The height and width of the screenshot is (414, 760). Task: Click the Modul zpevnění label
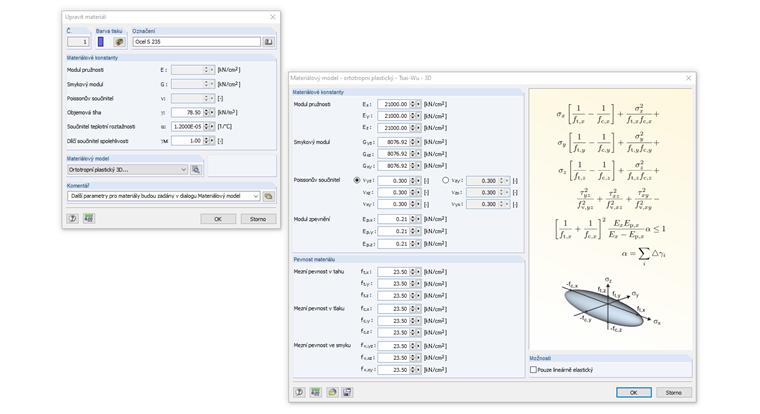312,219
